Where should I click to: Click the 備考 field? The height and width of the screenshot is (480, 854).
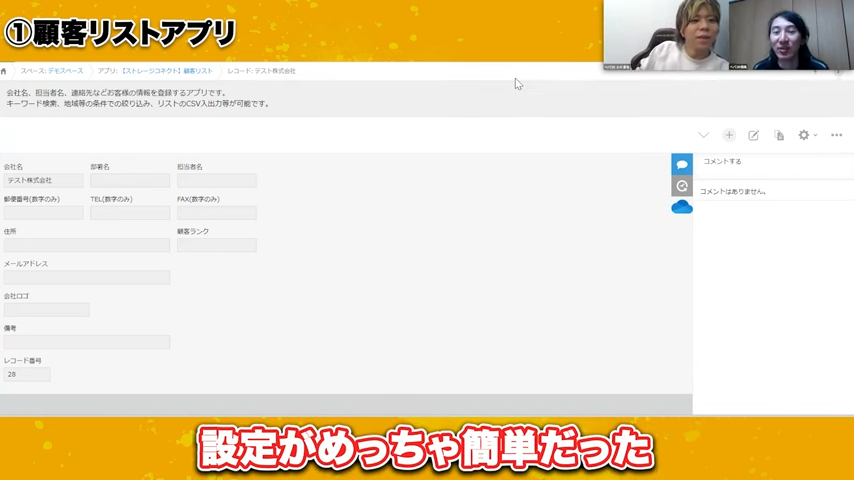tap(87, 342)
